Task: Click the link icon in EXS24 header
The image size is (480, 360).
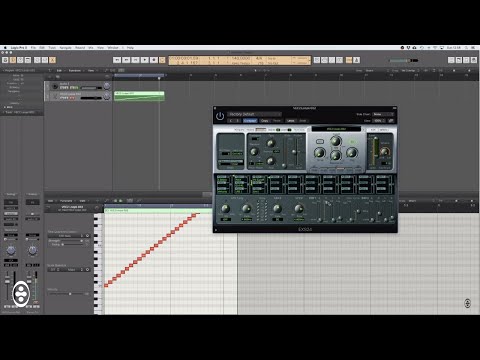Action: click(x=391, y=121)
